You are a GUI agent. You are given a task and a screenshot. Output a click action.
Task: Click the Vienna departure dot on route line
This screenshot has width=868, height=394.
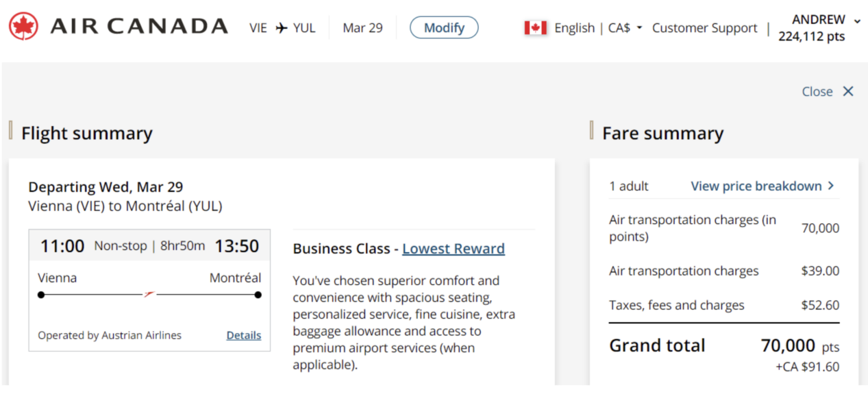click(x=41, y=295)
